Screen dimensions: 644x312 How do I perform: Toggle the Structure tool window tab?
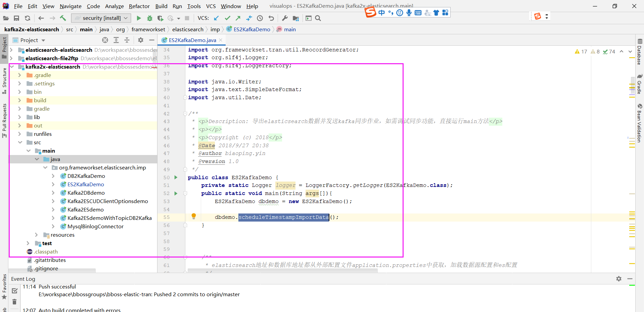[4, 81]
